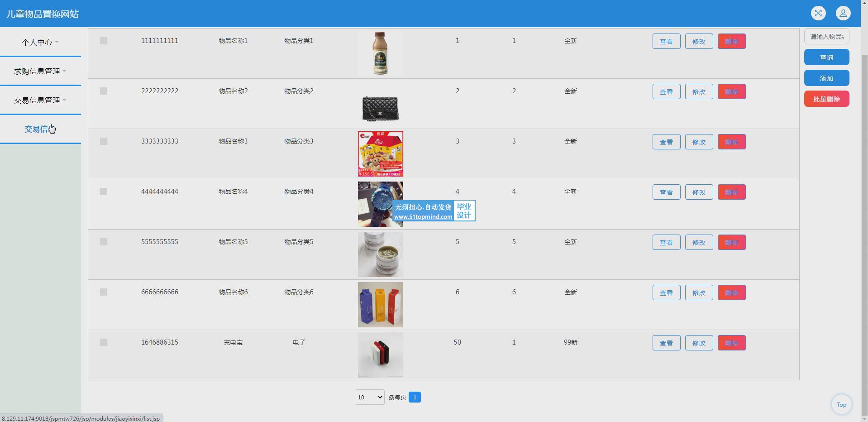868x422 pixels.
Task: Open the rows-per-page dropdown showing 10
Action: coord(370,397)
